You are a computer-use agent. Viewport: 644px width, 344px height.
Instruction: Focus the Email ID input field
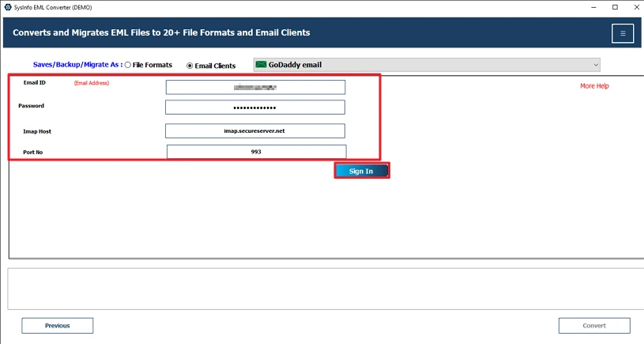tap(255, 87)
